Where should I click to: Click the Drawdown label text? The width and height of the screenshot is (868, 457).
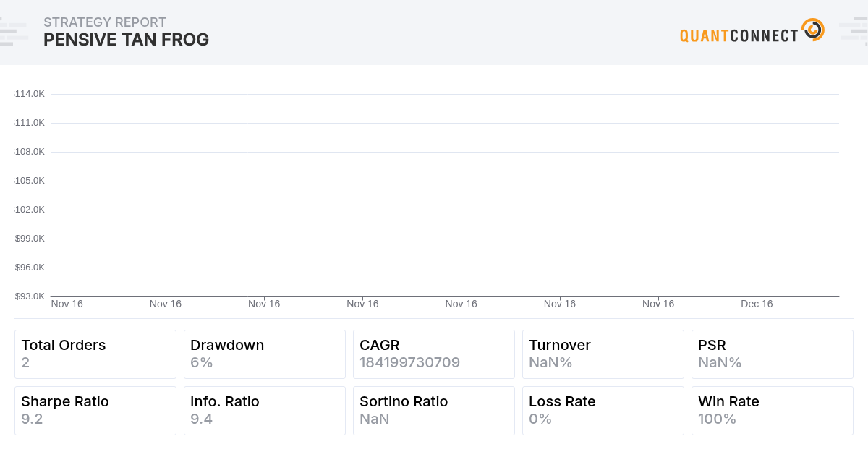pyautogui.click(x=227, y=345)
